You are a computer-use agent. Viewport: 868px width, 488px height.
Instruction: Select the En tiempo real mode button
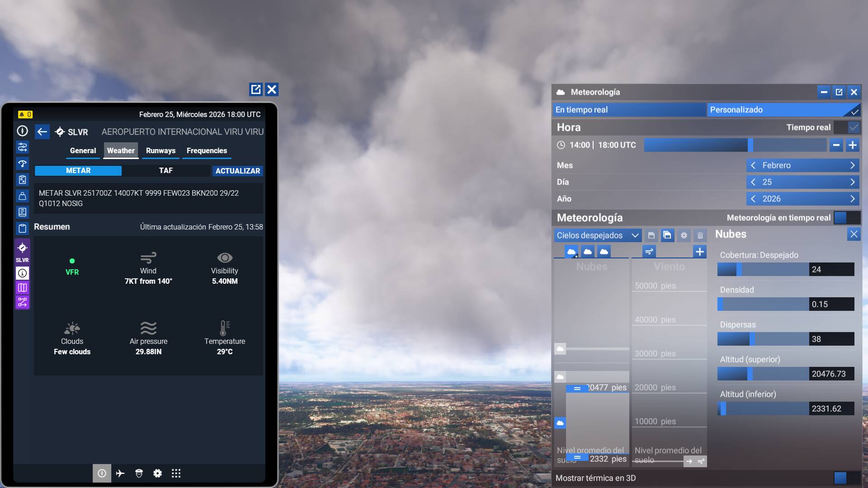(629, 110)
